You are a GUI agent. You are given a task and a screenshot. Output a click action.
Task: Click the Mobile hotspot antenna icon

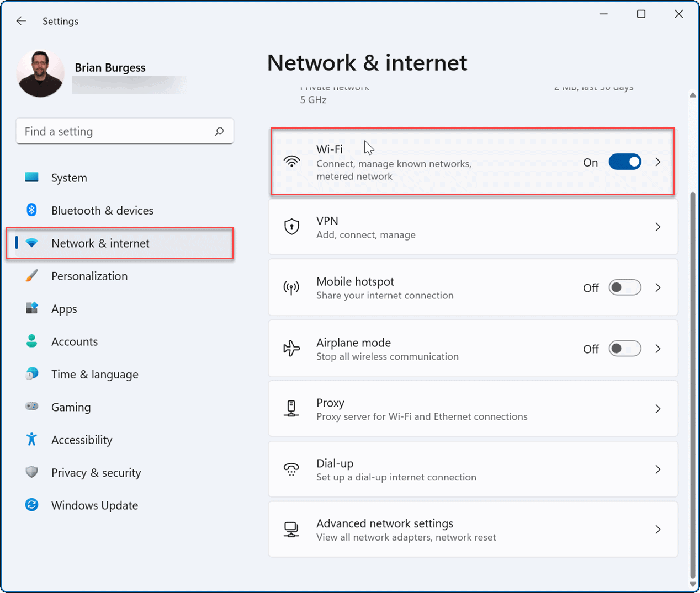[x=291, y=287]
